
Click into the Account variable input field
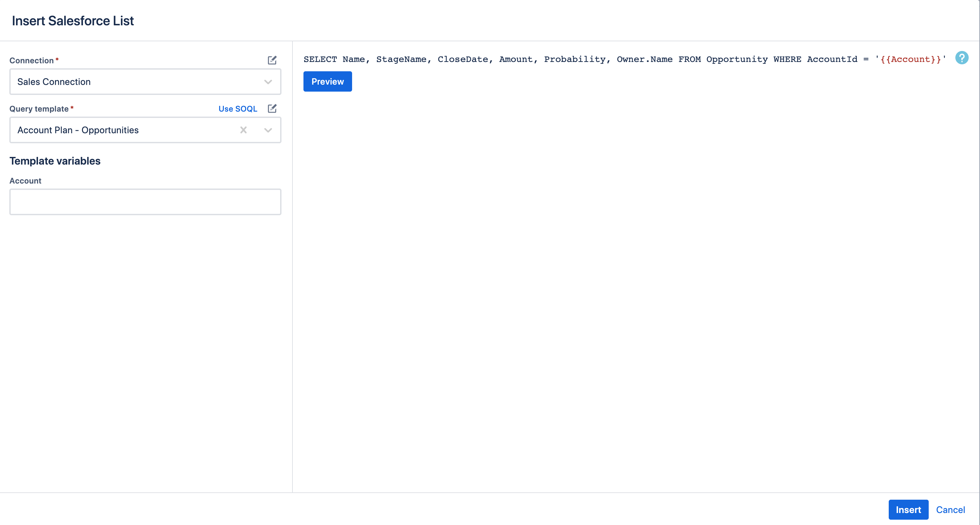point(145,202)
